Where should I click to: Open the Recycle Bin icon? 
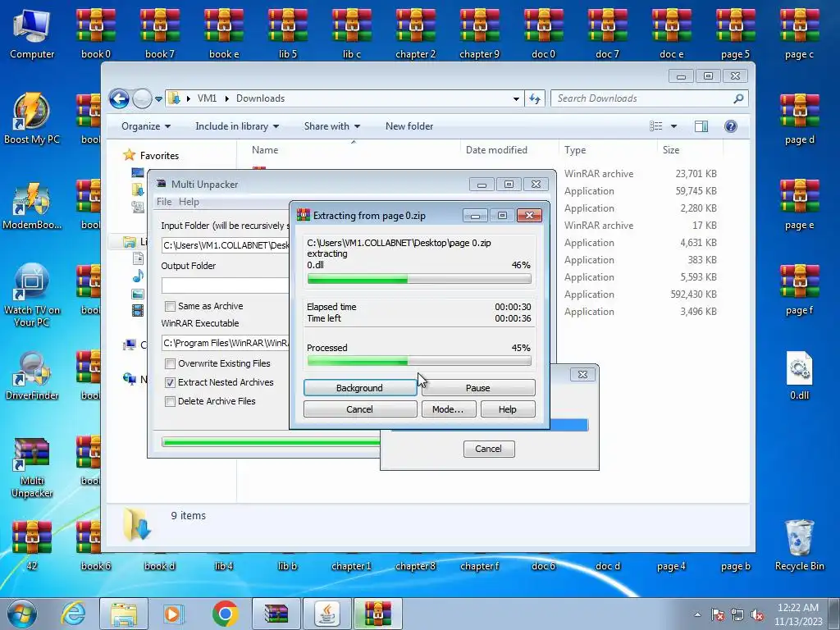[799, 545]
